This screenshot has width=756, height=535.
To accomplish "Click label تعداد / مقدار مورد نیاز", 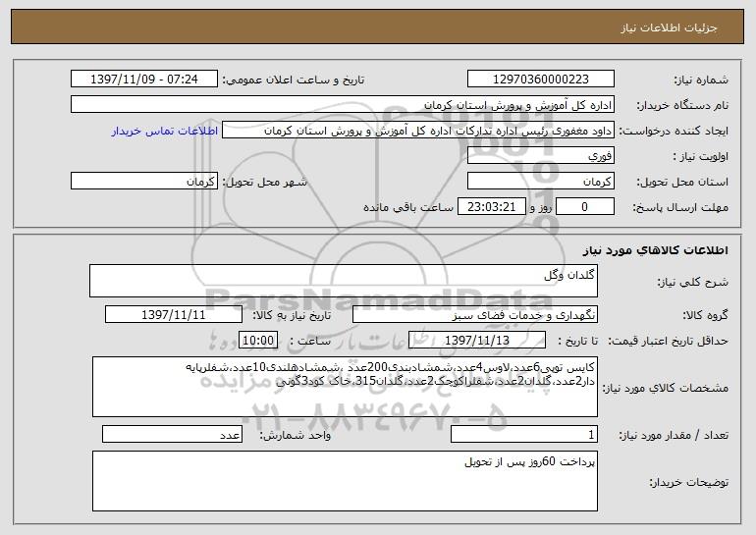I will point(674,436).
